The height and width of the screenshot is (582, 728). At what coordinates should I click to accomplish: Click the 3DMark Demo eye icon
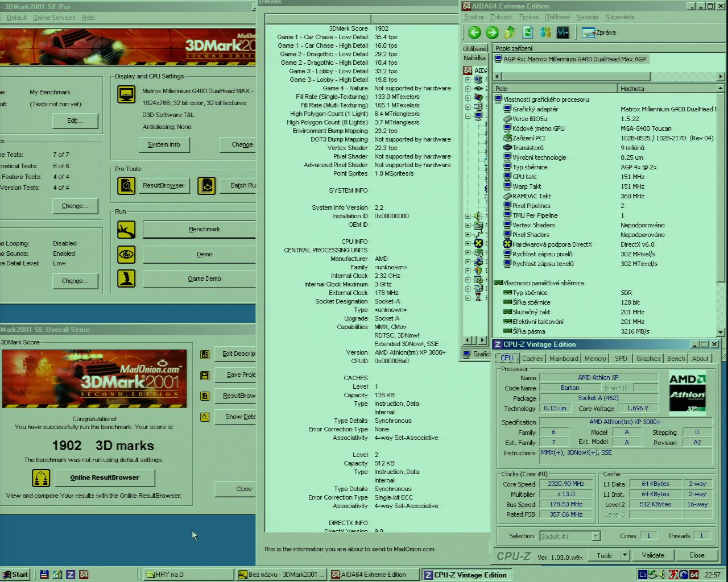point(126,254)
